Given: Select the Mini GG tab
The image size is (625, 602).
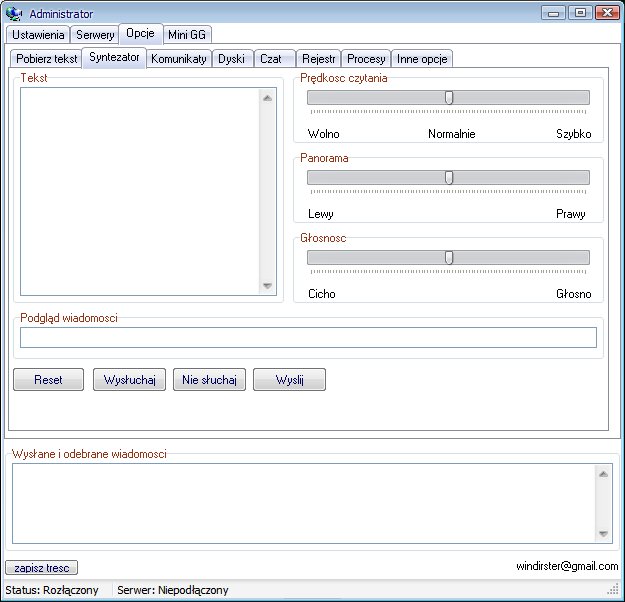Looking at the screenshot, I should [x=186, y=35].
